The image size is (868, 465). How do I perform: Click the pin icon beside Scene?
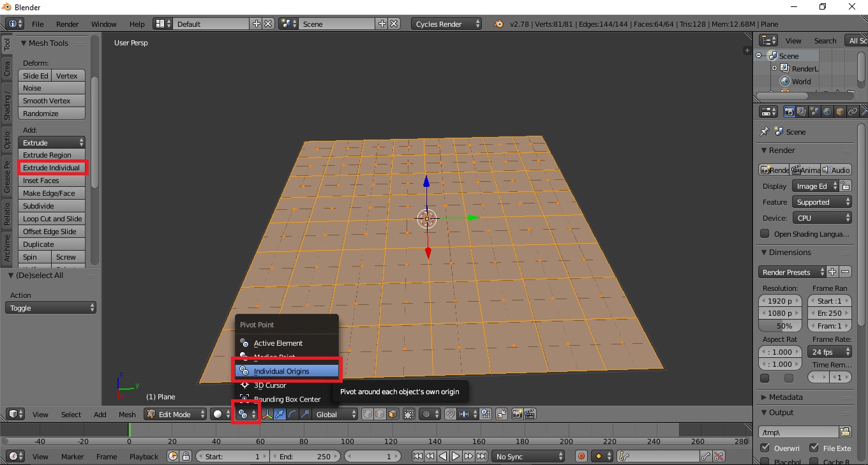tap(765, 131)
